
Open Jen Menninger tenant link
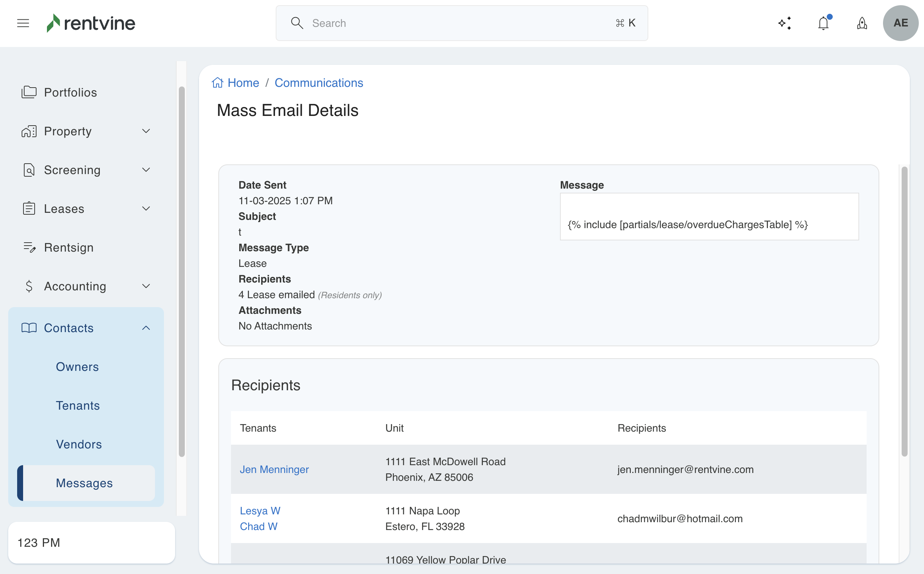tap(274, 469)
